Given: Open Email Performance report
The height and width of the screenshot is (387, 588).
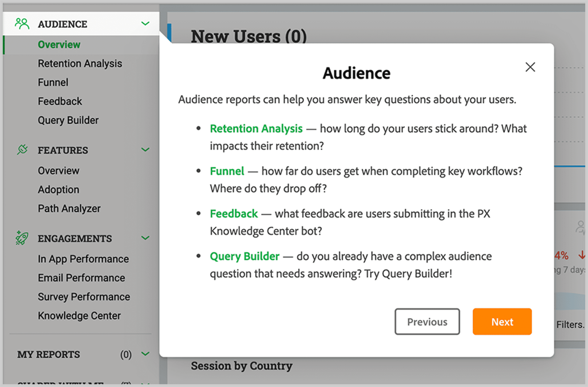Looking at the screenshot, I should coord(81,278).
